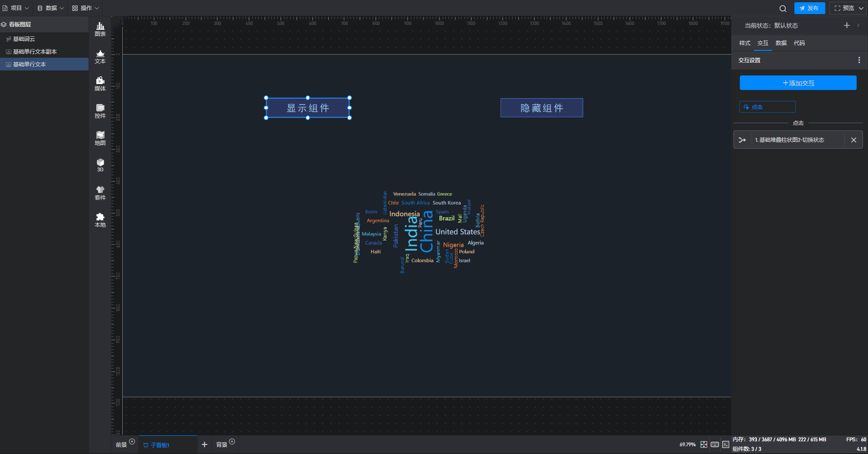Open the 预览 preview dropdown

click(x=848, y=8)
